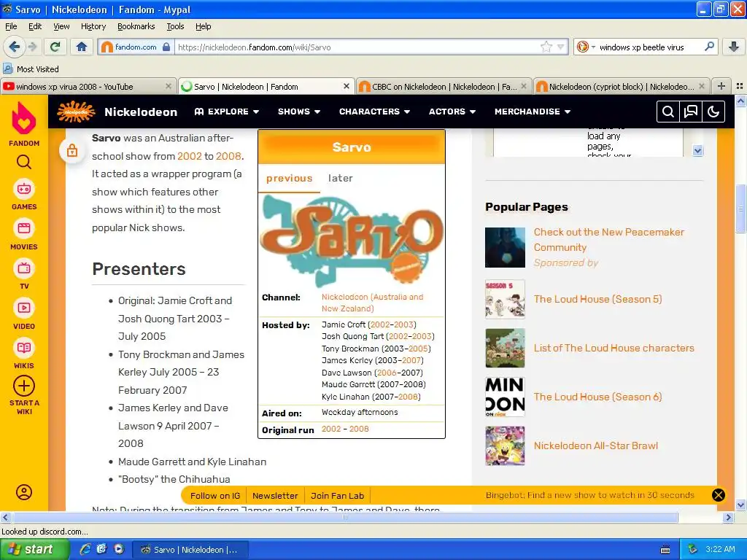
Task: Open the URL bar history dropdown arrow
Action: pyautogui.click(x=561, y=47)
